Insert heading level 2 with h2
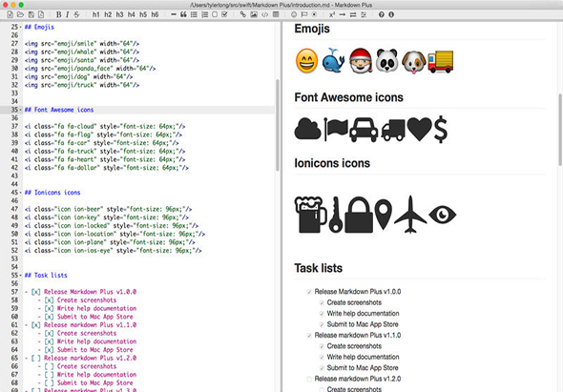563x392 pixels. tap(108, 14)
